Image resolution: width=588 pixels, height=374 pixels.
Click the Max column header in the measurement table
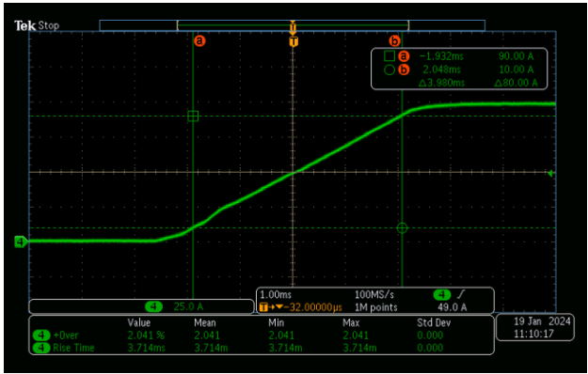point(351,322)
